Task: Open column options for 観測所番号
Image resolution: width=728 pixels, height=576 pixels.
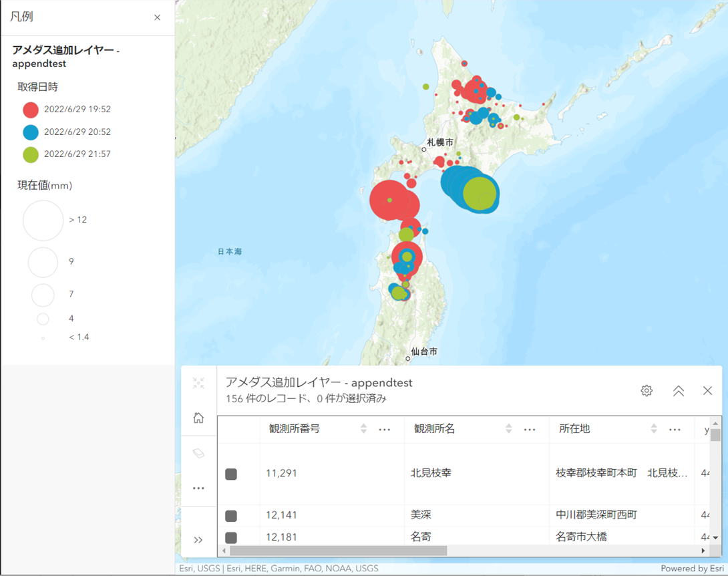Action: coord(385,429)
